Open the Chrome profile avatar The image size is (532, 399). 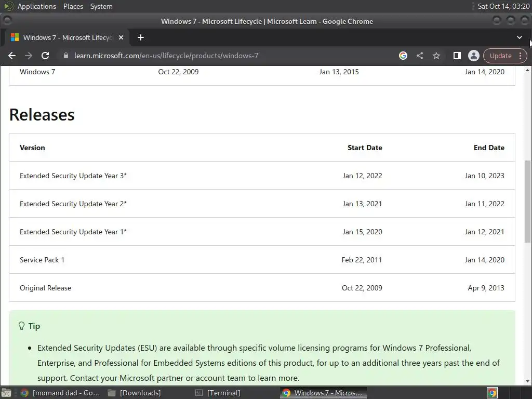click(474, 56)
